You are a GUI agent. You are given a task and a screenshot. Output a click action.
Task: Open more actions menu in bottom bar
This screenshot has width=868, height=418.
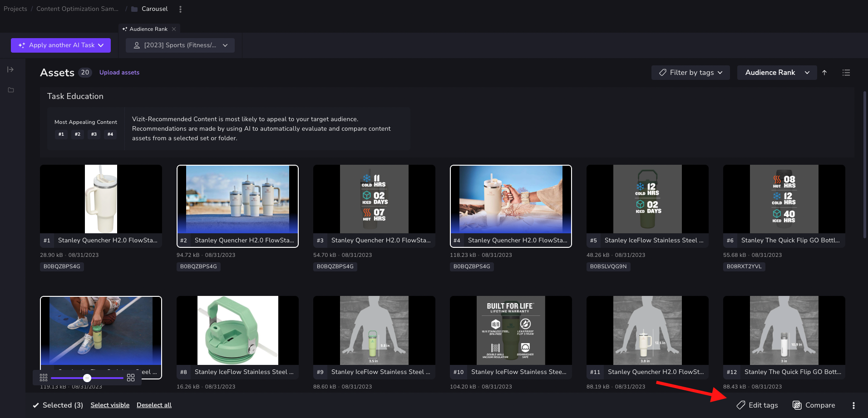coord(853,405)
